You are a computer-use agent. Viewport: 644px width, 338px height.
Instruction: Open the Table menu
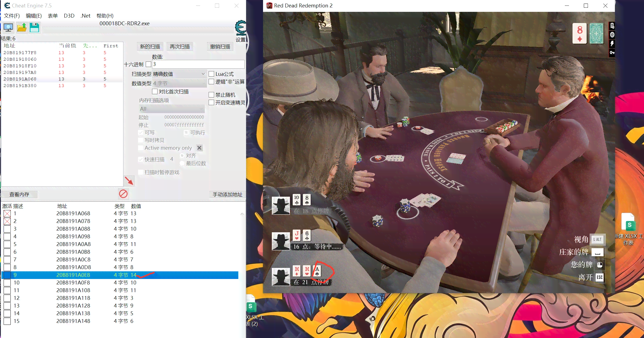52,16
